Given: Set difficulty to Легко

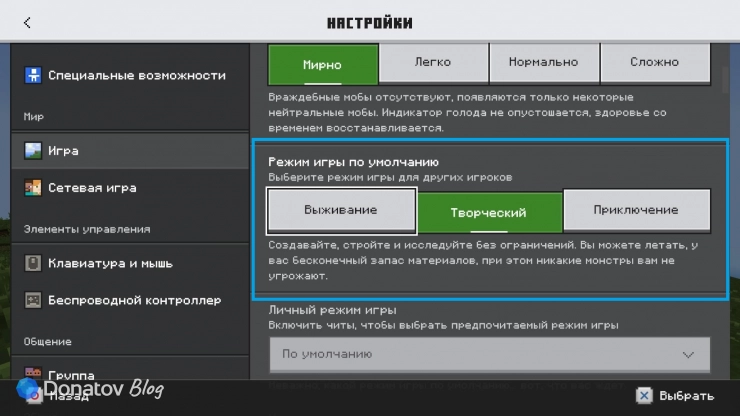Looking at the screenshot, I should [x=433, y=62].
